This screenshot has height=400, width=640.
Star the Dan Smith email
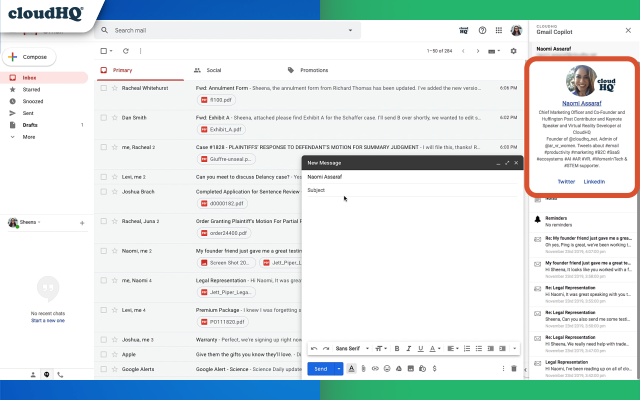tap(115, 118)
